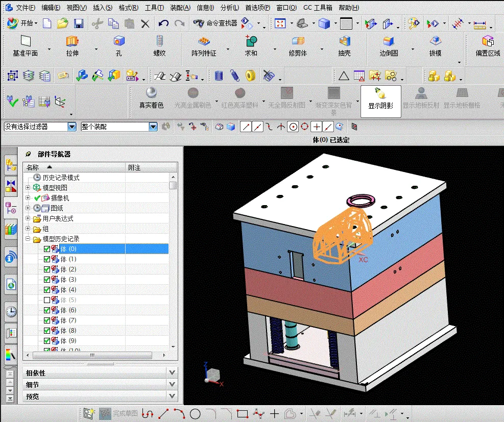
Task: Click the Undo arrow icon
Action: (163, 23)
